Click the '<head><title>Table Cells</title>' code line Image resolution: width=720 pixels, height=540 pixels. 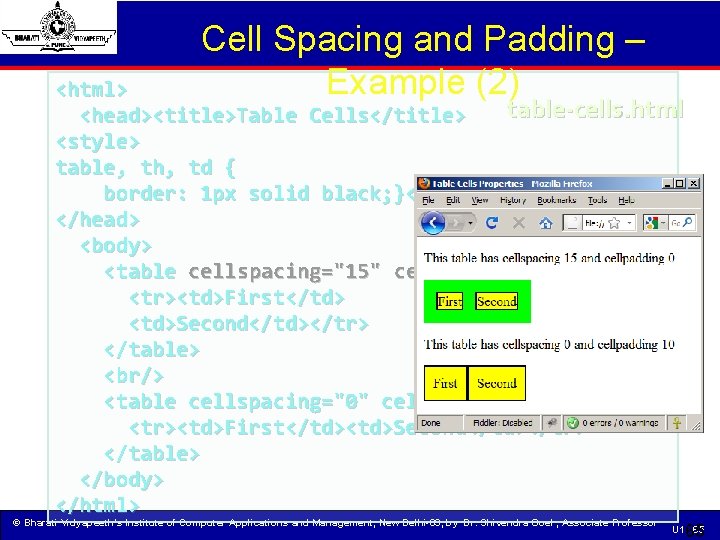[x=273, y=116]
